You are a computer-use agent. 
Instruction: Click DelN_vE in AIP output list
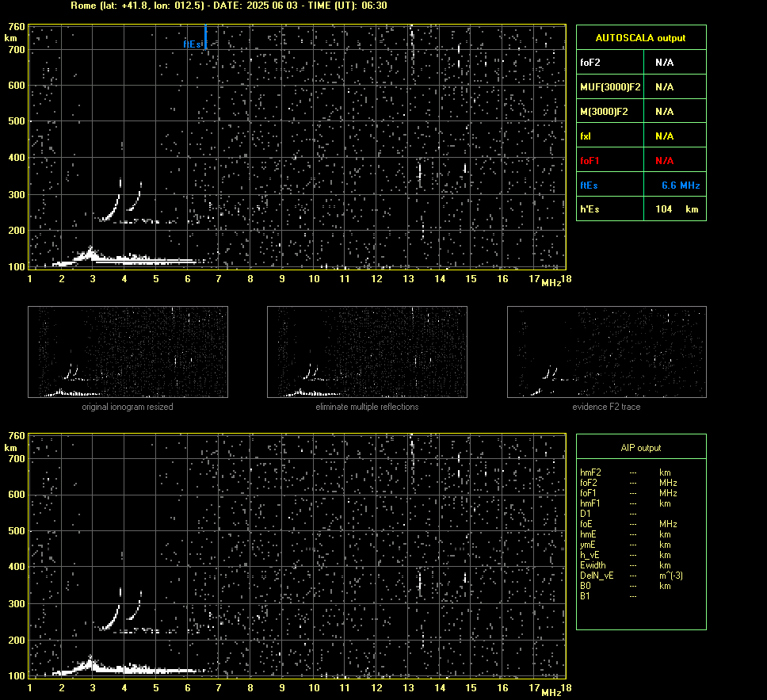(x=597, y=576)
